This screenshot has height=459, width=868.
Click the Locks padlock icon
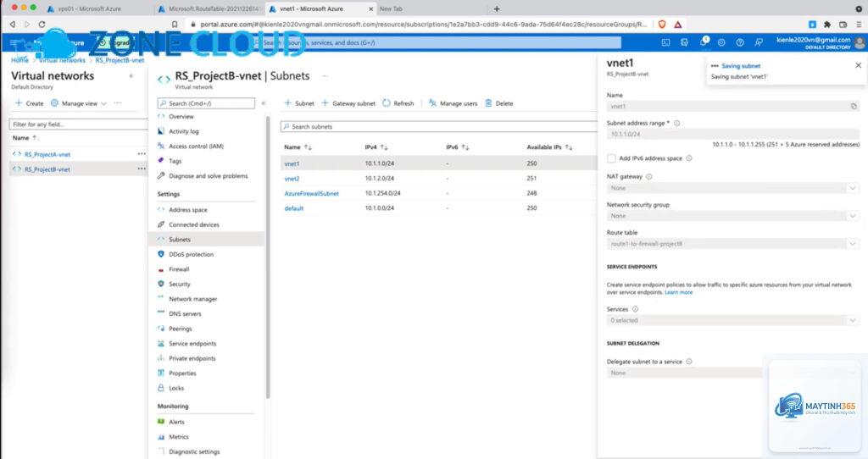click(161, 388)
